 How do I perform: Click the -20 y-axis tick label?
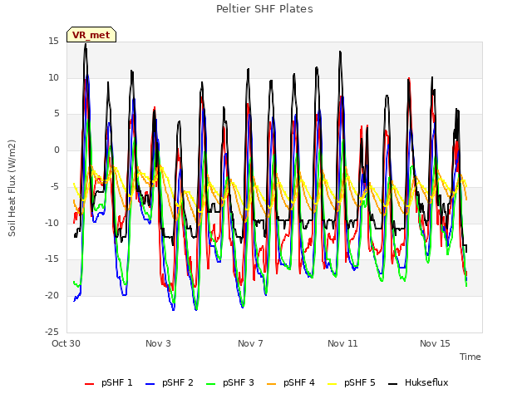click(x=52, y=296)
